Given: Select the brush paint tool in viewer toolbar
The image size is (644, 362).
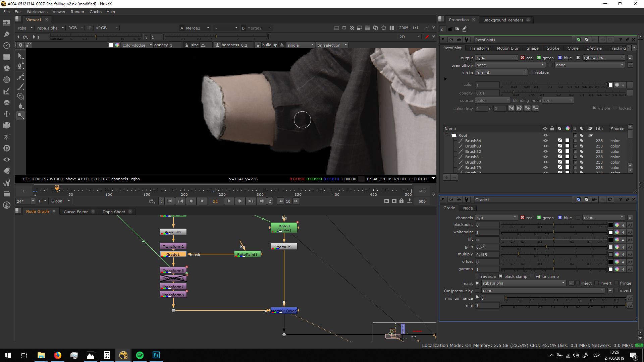Looking at the screenshot, I should coord(20,87).
